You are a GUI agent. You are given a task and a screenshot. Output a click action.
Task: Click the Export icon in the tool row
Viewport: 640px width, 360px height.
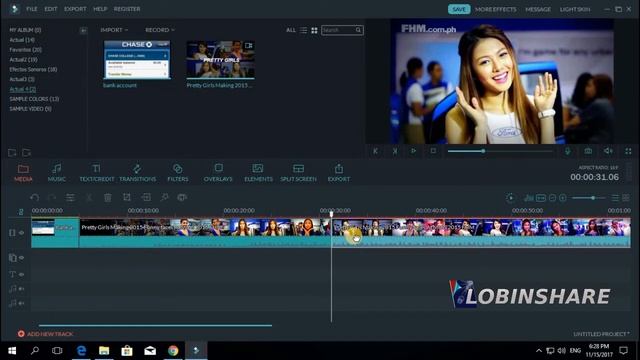[x=339, y=173]
